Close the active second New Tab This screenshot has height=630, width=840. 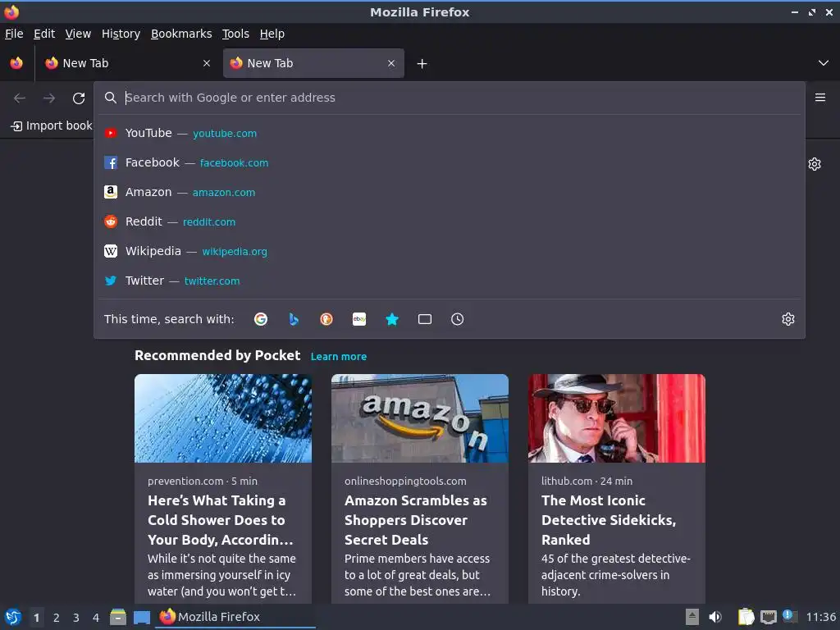coord(391,63)
